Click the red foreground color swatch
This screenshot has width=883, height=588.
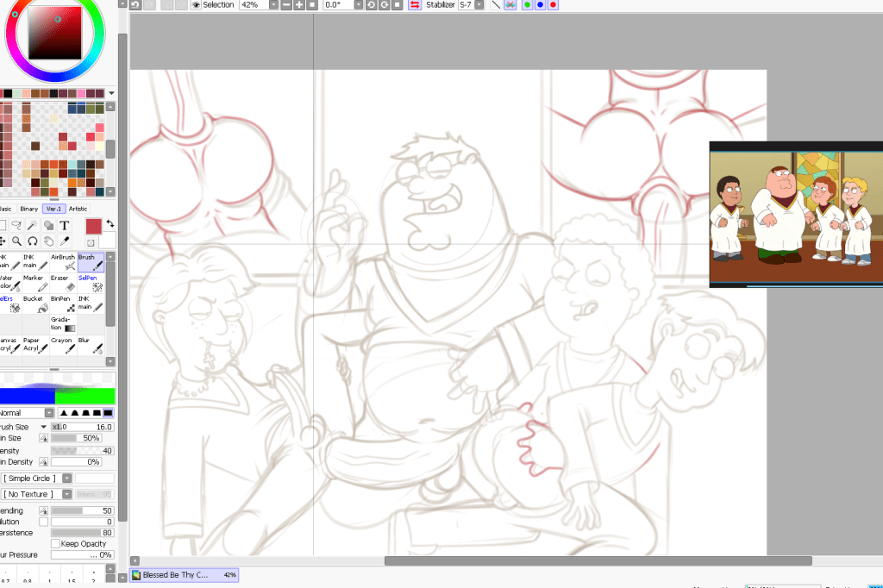click(x=93, y=227)
